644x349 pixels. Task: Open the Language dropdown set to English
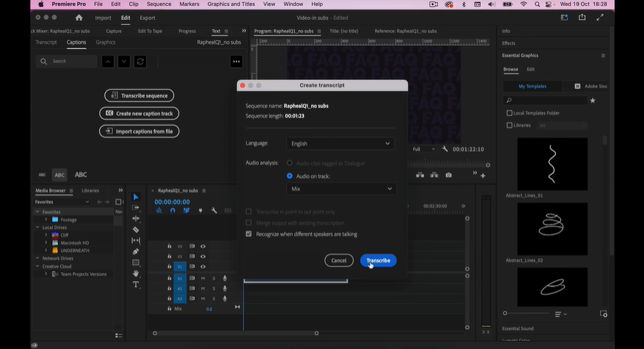(x=340, y=143)
